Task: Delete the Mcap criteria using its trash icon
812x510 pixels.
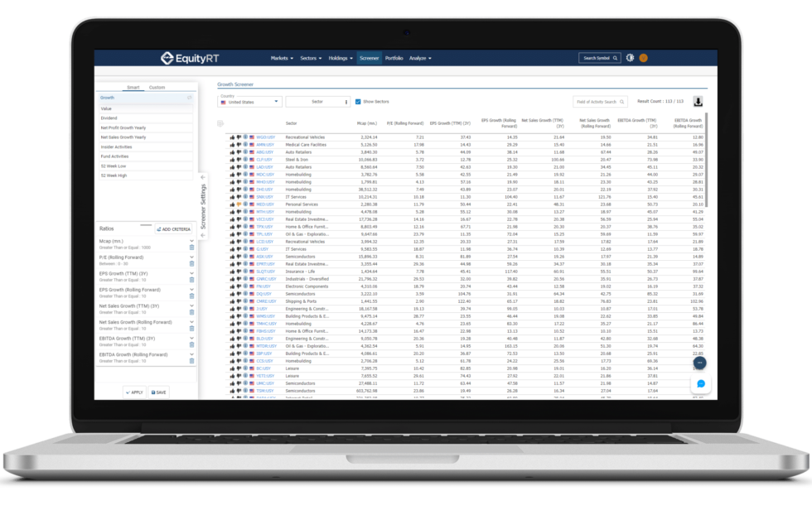Action: pyautogui.click(x=191, y=248)
